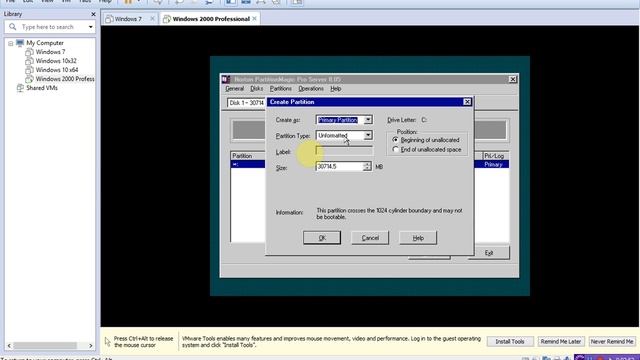
Task: Click Help button in Create Partition dialog
Action: [418, 238]
